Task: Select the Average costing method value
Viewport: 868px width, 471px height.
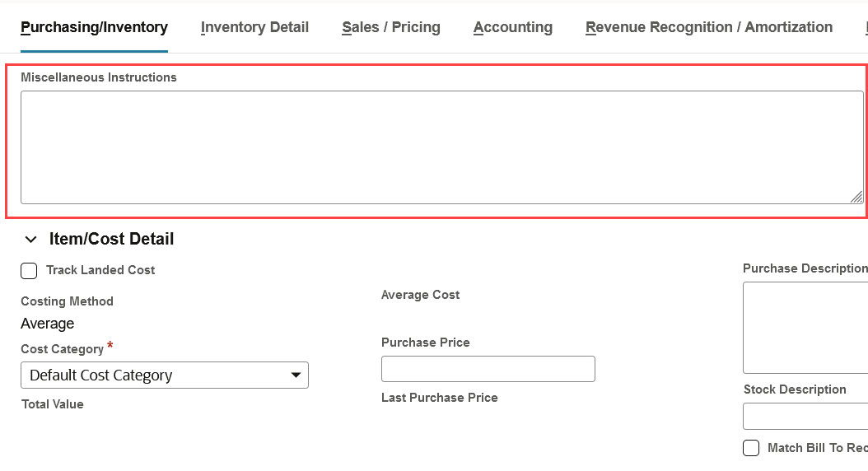Action: [48, 324]
